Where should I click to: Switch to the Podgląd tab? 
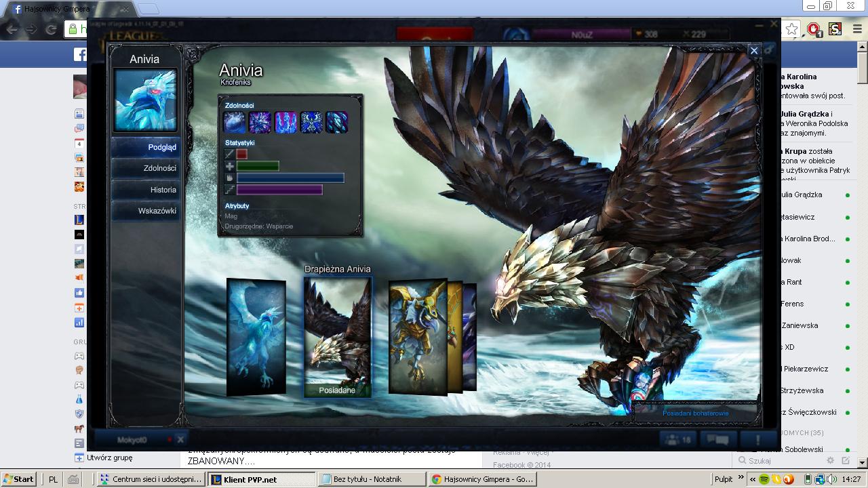[x=146, y=147]
